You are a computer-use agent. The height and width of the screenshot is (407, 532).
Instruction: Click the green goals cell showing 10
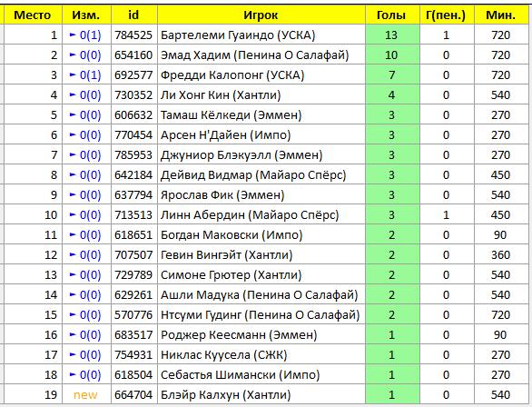pos(392,55)
